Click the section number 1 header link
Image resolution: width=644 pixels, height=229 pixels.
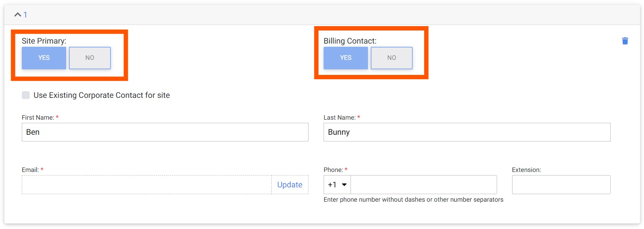(25, 15)
